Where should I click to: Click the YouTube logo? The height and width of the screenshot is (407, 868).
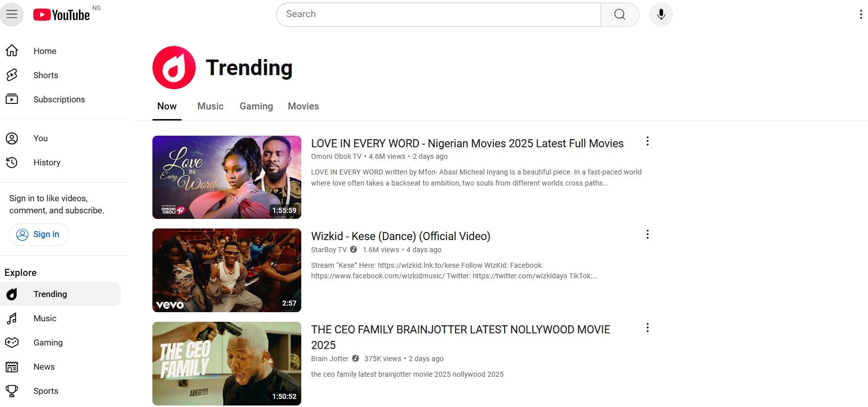click(x=62, y=15)
